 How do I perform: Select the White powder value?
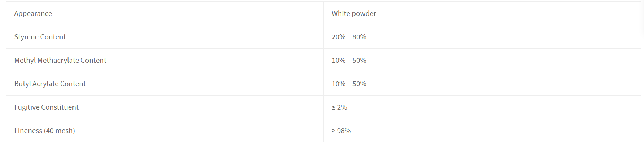tap(354, 13)
